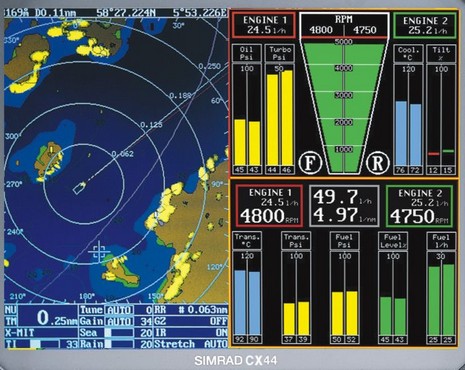Click Turbo Psi reading 46
Viewport: 465px width, 370px height.
click(x=287, y=170)
